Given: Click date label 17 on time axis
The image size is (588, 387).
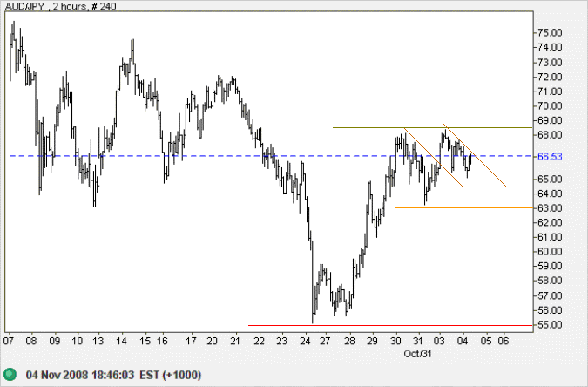Looking at the screenshot, I should pos(192,341).
